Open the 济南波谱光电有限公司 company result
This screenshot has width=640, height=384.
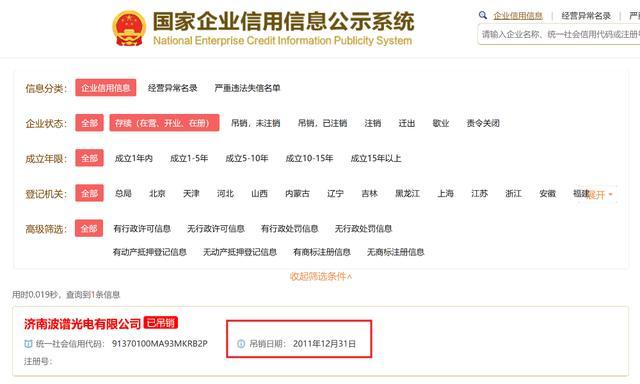(x=82, y=324)
